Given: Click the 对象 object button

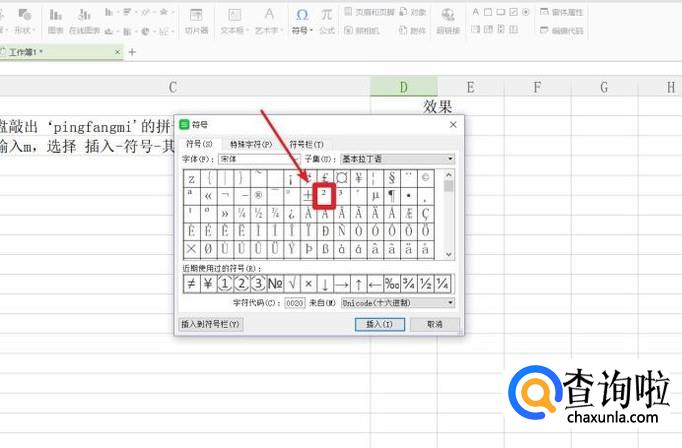Looking at the screenshot, I should pyautogui.click(x=413, y=12).
